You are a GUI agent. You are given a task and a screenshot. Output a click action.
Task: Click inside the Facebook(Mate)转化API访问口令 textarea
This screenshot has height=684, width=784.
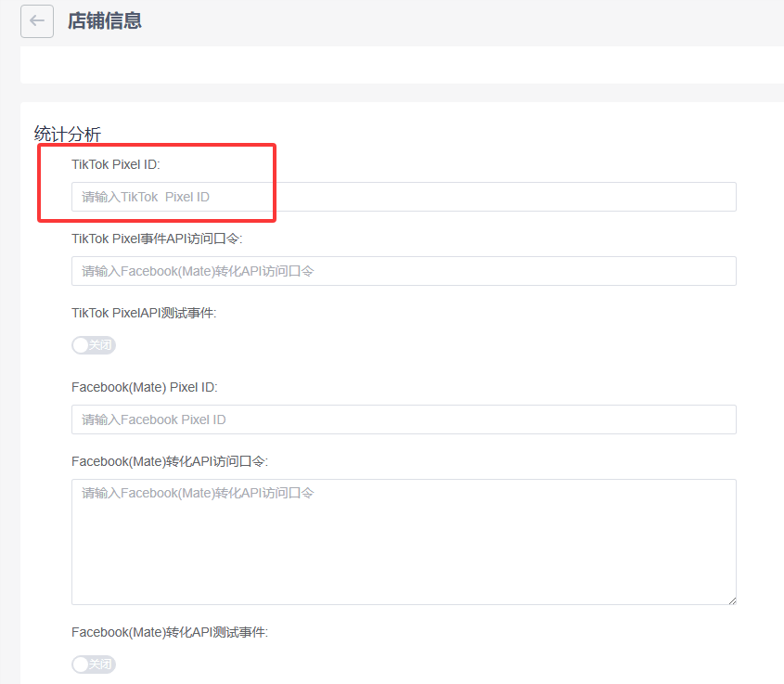pyautogui.click(x=404, y=542)
